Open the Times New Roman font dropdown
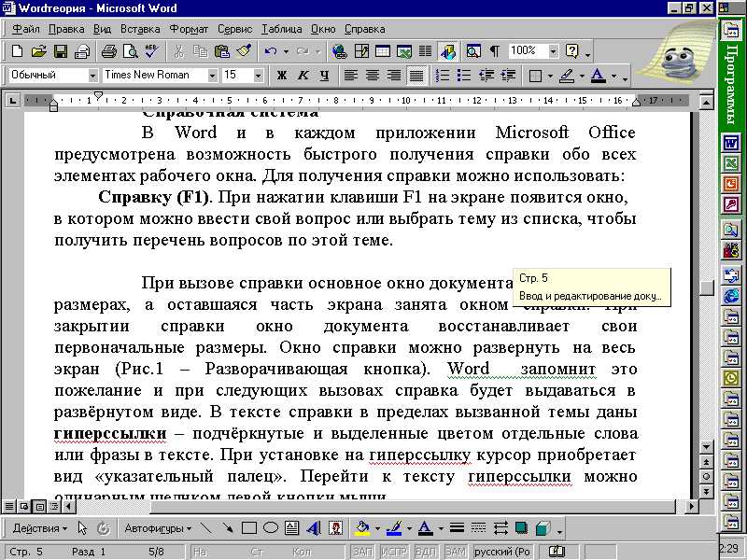Image resolution: width=747 pixels, height=560 pixels. click(213, 76)
